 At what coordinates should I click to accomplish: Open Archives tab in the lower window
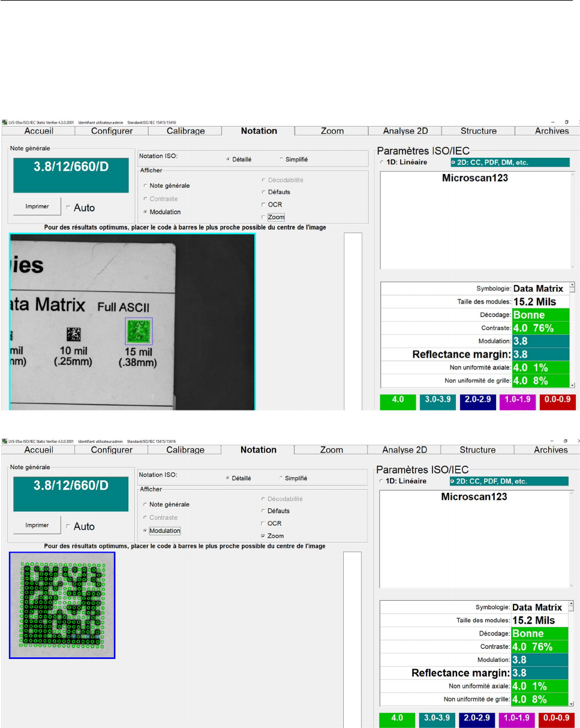click(x=548, y=450)
